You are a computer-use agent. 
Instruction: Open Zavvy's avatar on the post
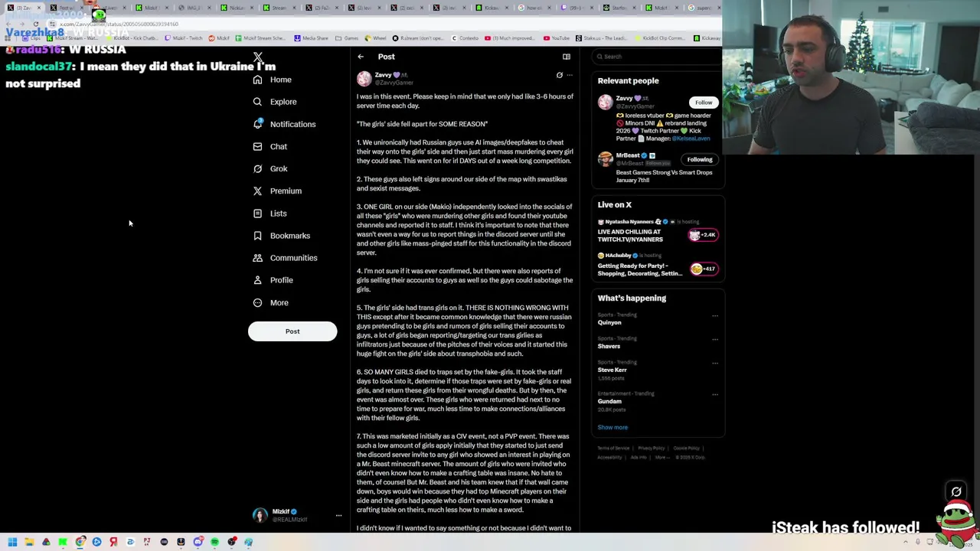pyautogui.click(x=364, y=78)
